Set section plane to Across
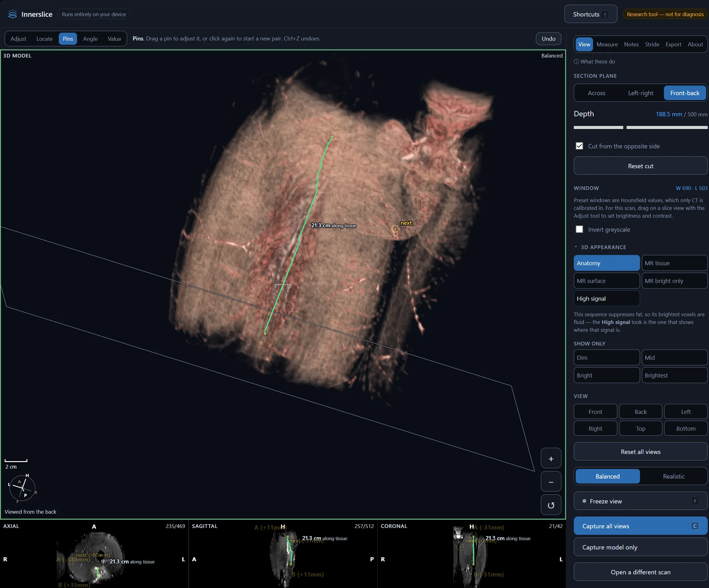 tap(596, 93)
